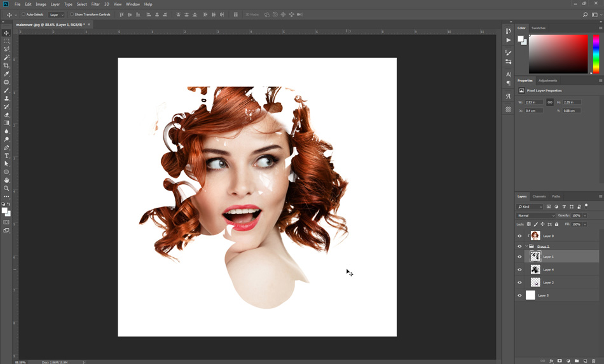Collapse the Group 1 folder
604x364 pixels.
[526, 246]
